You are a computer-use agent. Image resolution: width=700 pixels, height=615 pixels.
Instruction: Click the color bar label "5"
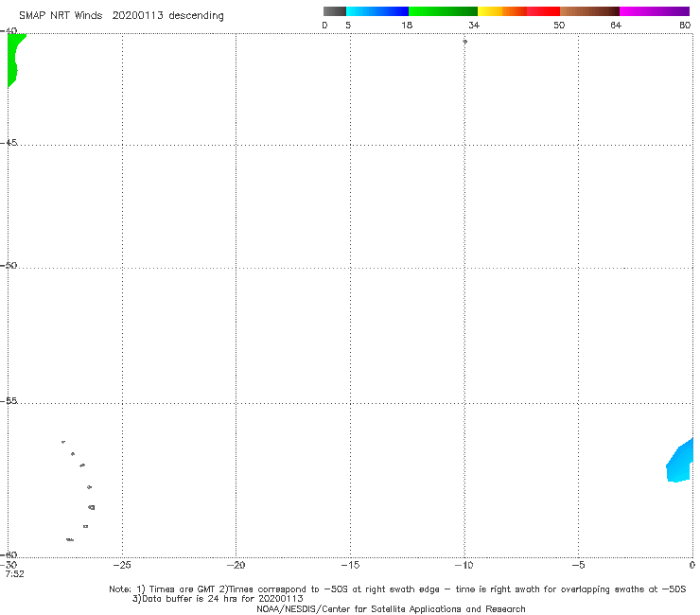point(348,25)
